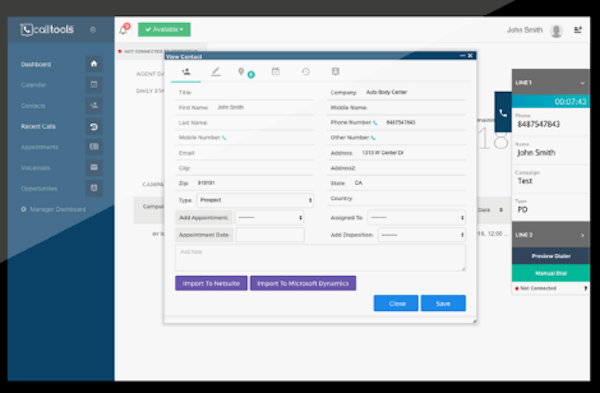
Task: Open the Contacts sidebar icon
Action: click(x=94, y=105)
